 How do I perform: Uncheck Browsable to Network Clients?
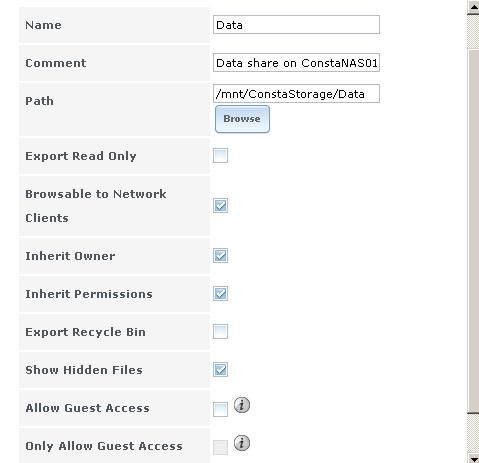[220, 206]
